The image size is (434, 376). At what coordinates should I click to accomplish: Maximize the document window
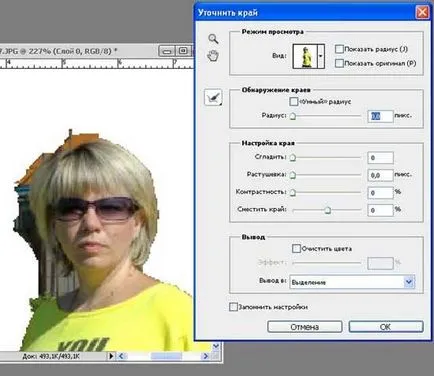[183, 51]
